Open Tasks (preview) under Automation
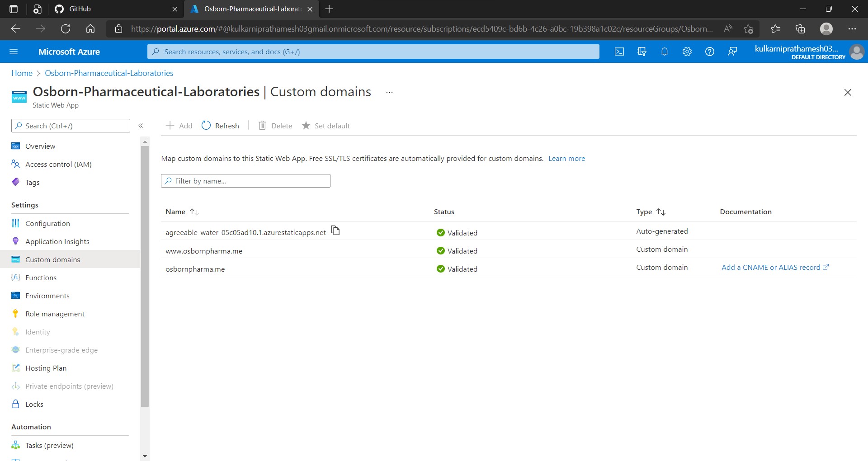Viewport: 868px width, 461px height. coord(49,445)
